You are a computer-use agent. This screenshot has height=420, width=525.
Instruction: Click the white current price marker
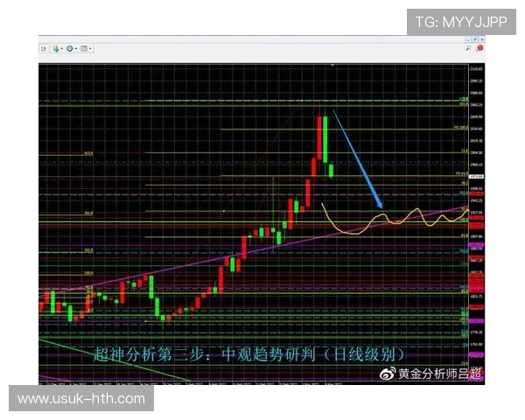pyautogui.click(x=476, y=177)
